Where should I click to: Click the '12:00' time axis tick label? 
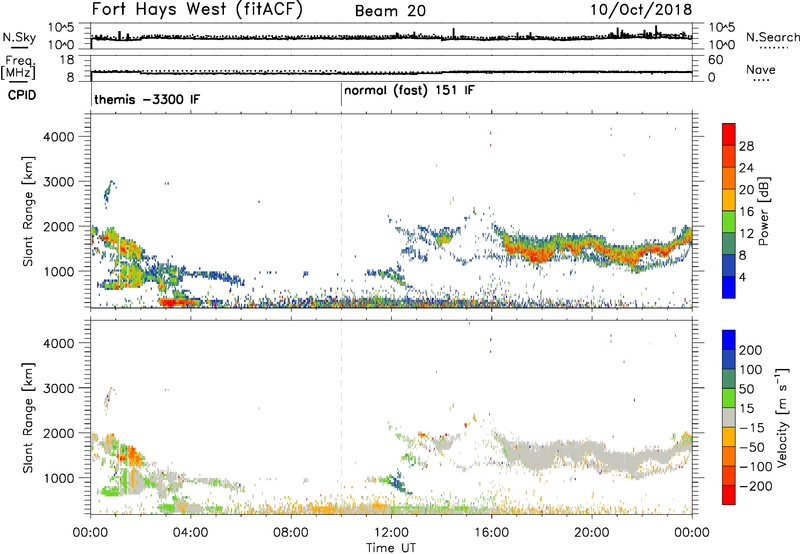[x=391, y=533]
